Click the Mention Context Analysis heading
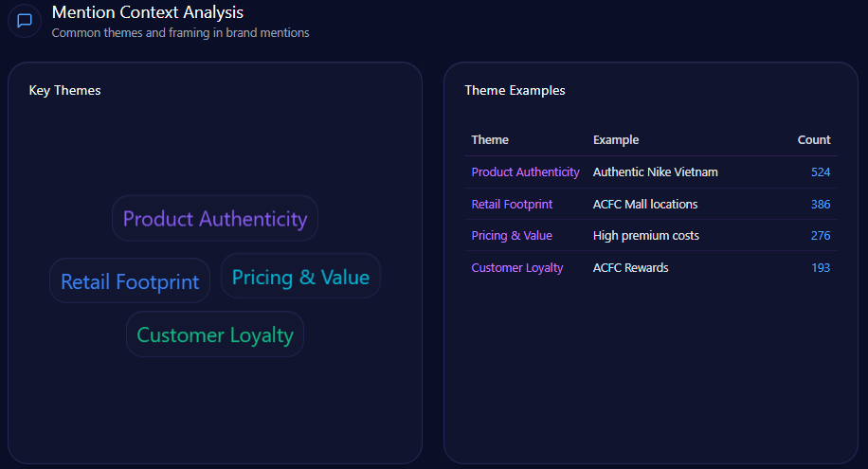 tap(148, 12)
